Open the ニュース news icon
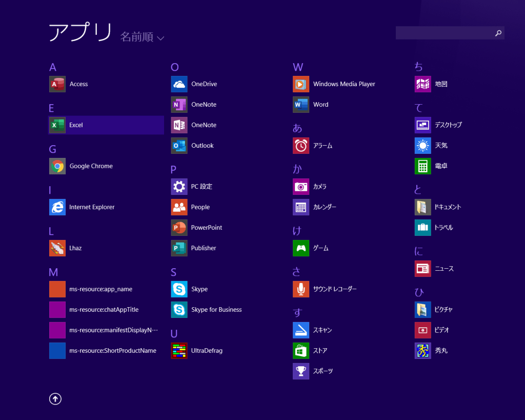The image size is (525, 420). pyautogui.click(x=423, y=269)
